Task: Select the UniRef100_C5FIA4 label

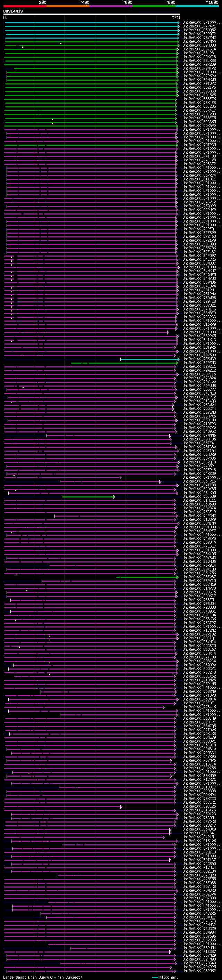Action: pyautogui.click(x=199, y=451)
